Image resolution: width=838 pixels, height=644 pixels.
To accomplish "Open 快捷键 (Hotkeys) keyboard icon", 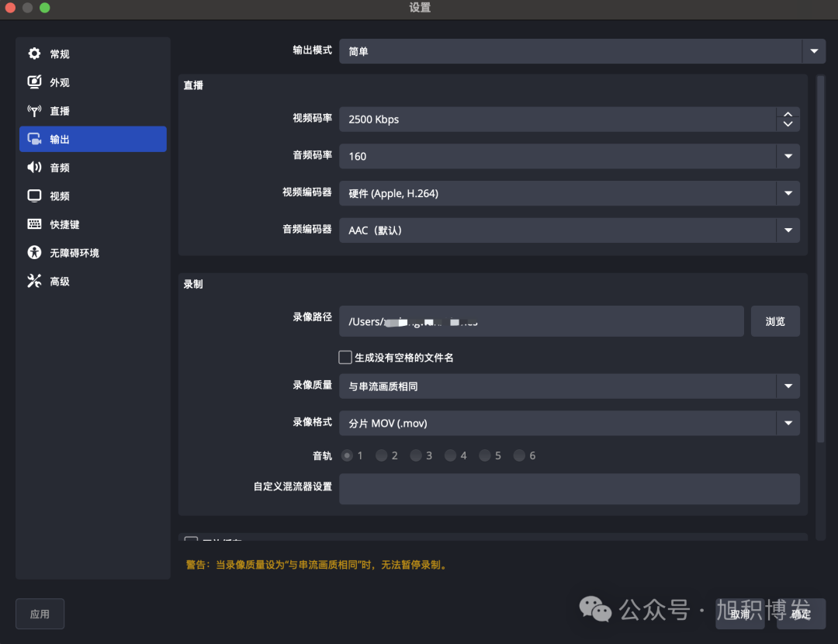I will click(34, 223).
